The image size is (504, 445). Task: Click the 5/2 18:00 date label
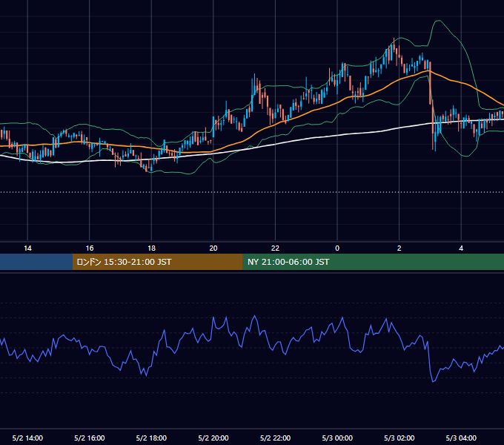coord(151,438)
